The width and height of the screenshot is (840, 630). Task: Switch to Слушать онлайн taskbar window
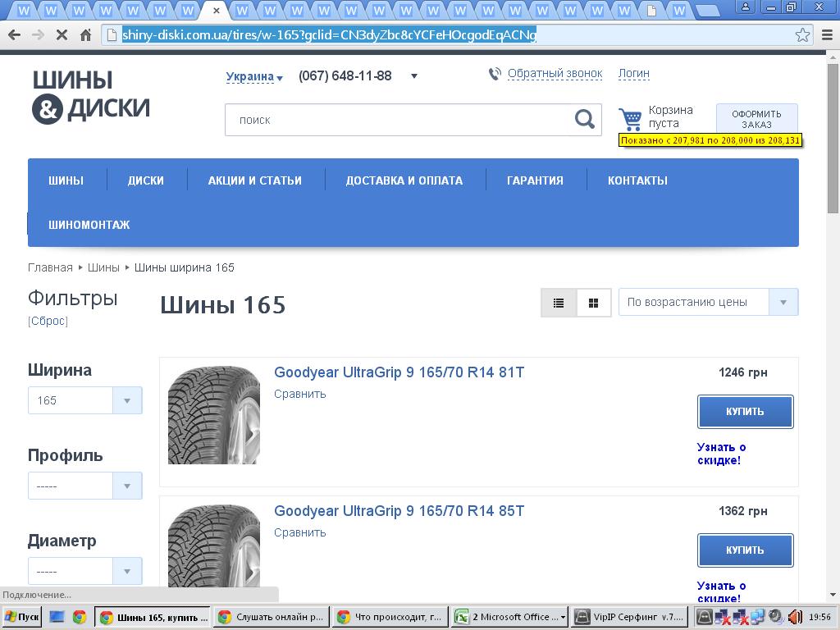tap(272, 617)
